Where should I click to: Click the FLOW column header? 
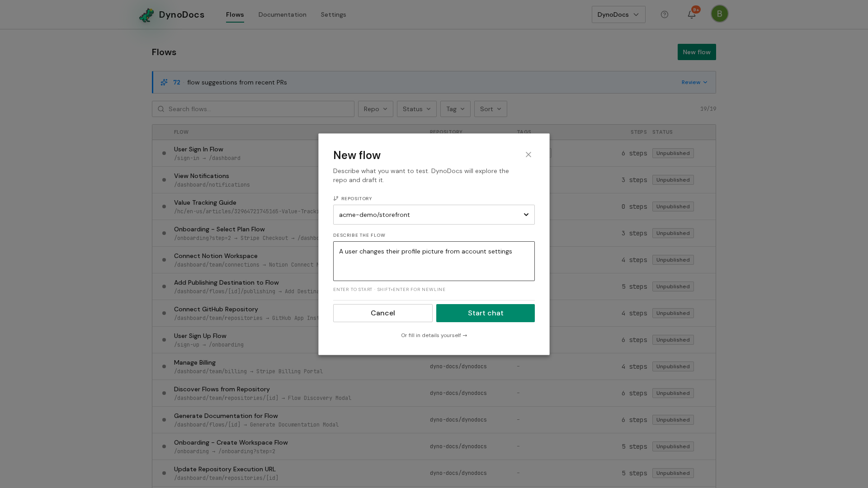coord(181,132)
